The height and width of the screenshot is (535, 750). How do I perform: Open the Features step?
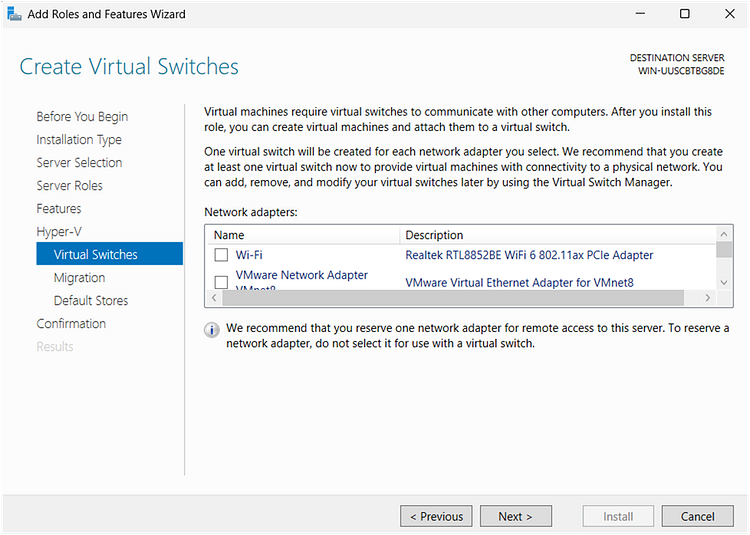59,208
